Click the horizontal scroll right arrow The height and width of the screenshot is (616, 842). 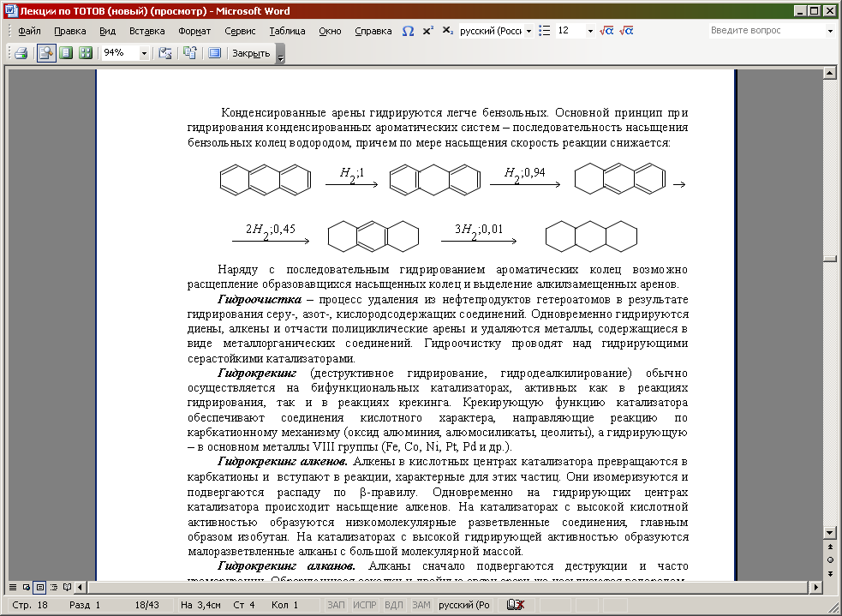point(816,588)
